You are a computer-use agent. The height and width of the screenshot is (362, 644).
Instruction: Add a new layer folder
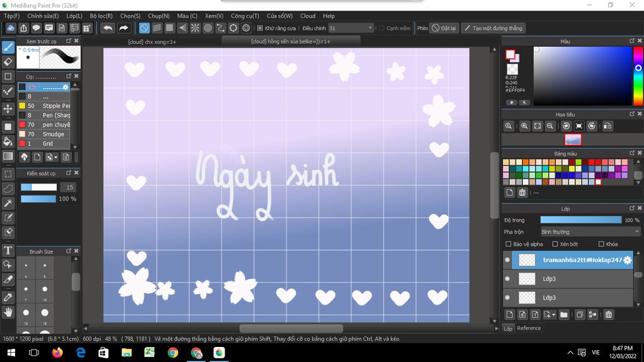coord(564,314)
